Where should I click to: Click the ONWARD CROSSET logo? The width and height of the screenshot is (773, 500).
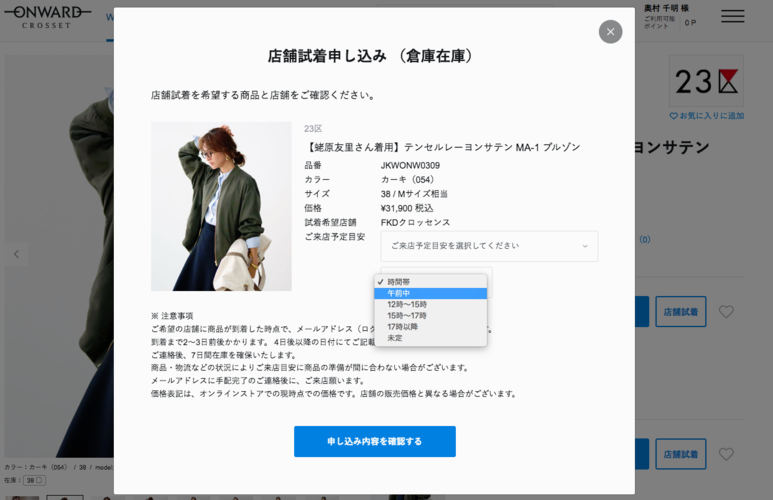[x=47, y=17]
